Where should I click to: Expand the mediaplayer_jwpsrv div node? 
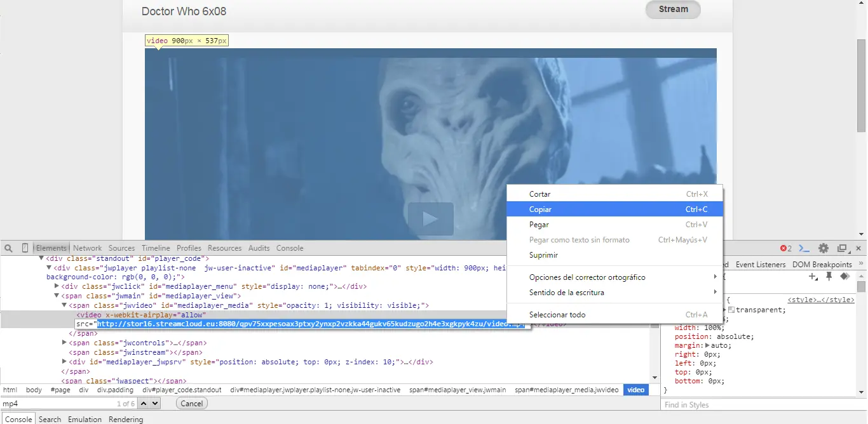64,362
